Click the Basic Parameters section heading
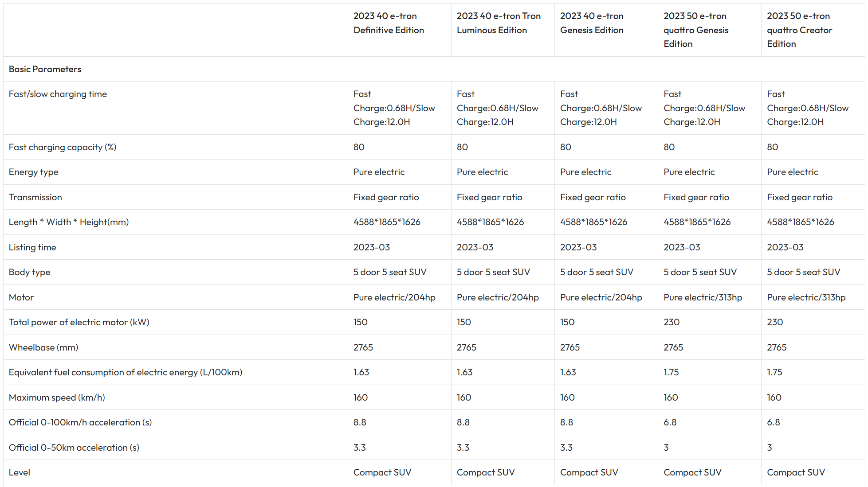This screenshot has width=868, height=487. point(45,69)
